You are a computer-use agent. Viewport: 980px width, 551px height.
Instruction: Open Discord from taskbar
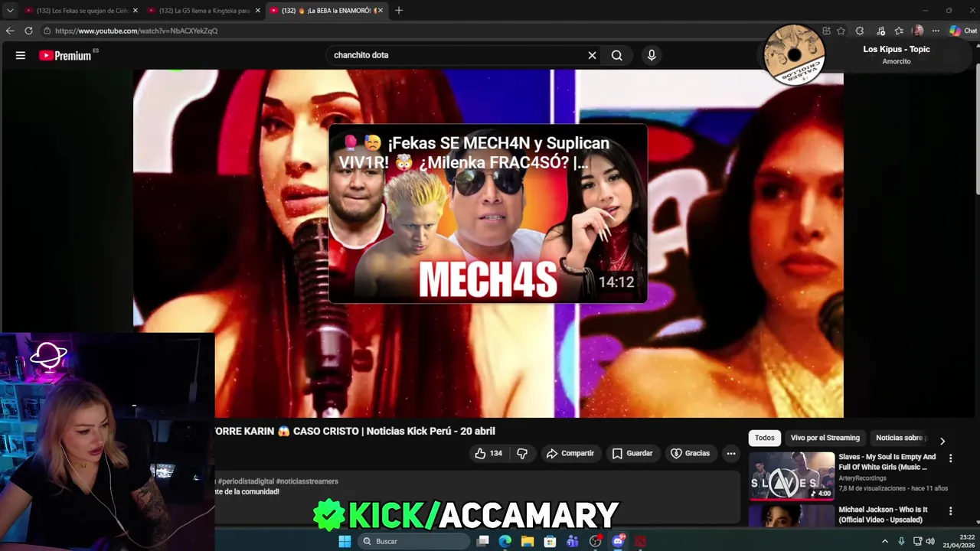pos(618,541)
